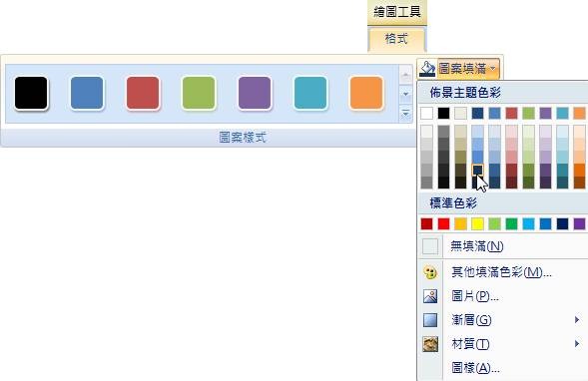Image resolution: width=588 pixels, height=381 pixels.
Task: Select the 繪圖工具 contextual tab header
Action: [x=397, y=12]
